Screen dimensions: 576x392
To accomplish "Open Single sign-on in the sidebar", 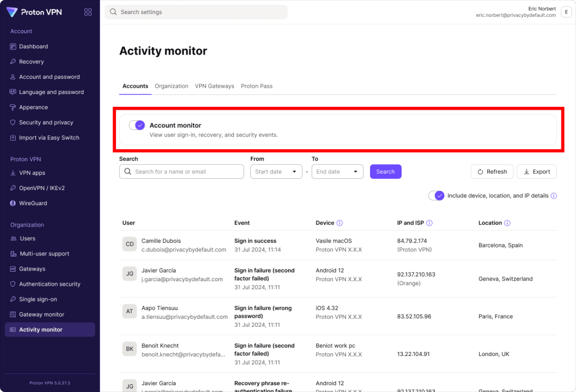I will [x=50, y=299].
